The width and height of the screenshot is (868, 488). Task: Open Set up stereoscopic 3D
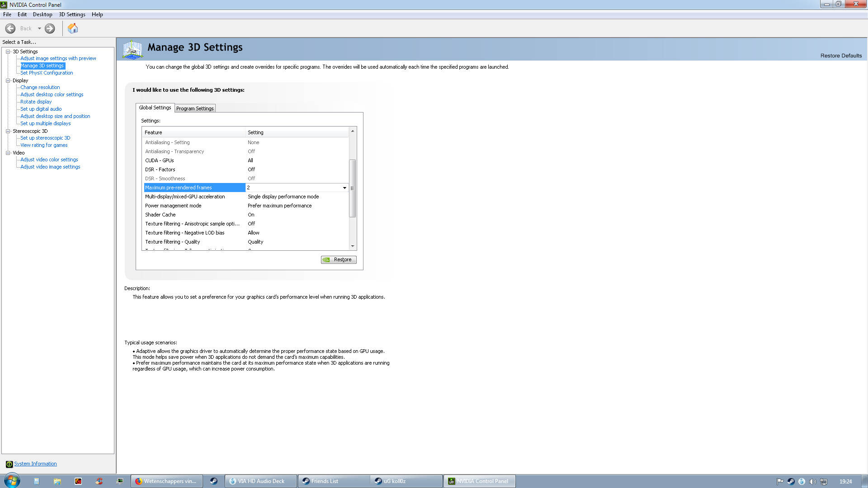[45, 138]
